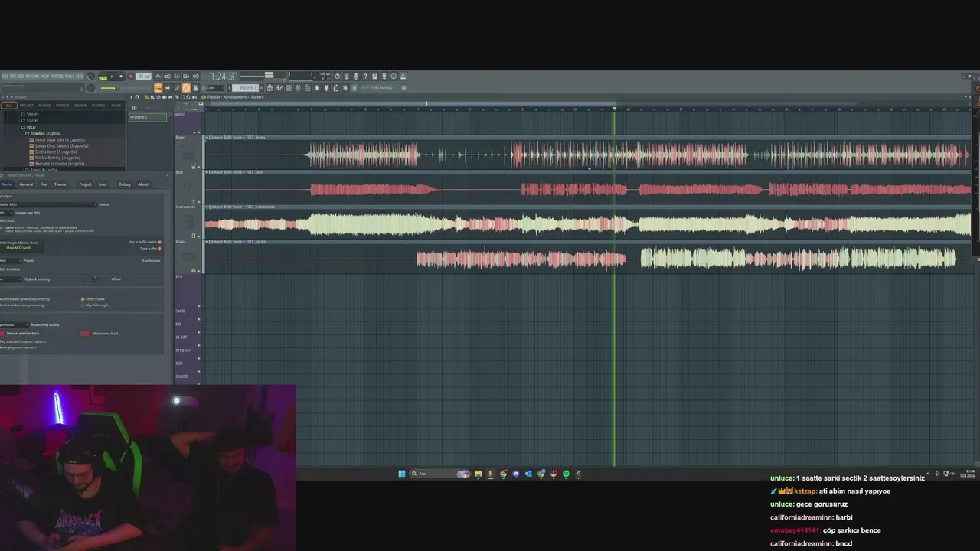Open the Priority dropdown
This screenshot has height=551, width=980.
coord(11,260)
